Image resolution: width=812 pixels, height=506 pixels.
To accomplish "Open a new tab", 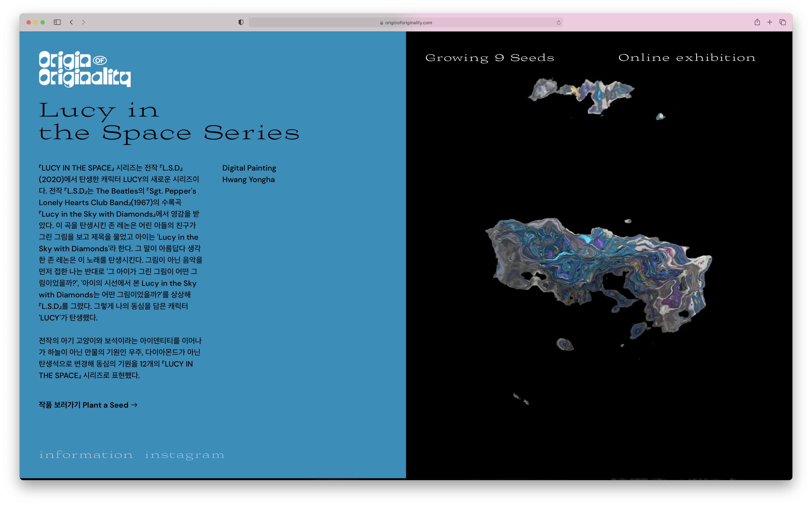I will coord(770,22).
